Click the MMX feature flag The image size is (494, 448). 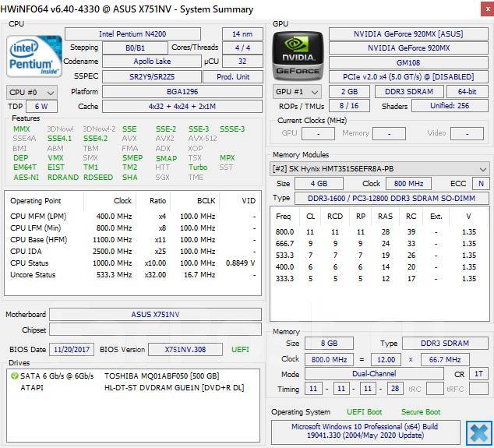click(x=21, y=129)
